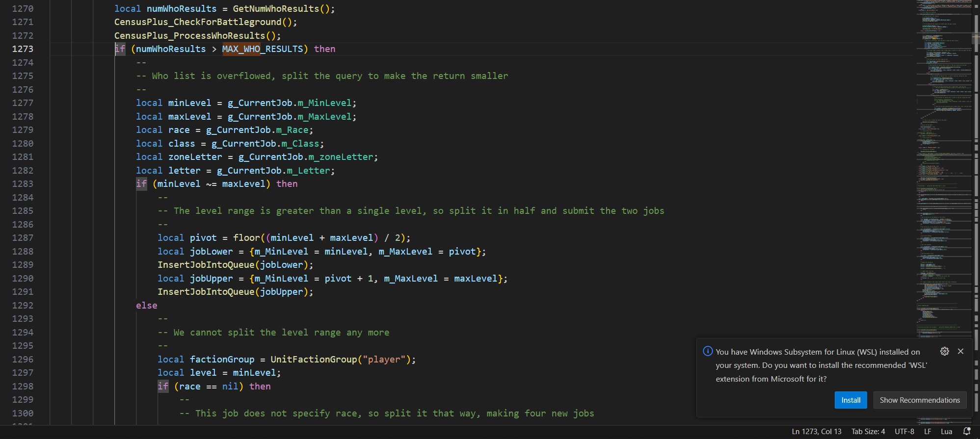980x439 pixels.
Task: Click Show Recommendations button
Action: tap(920, 400)
